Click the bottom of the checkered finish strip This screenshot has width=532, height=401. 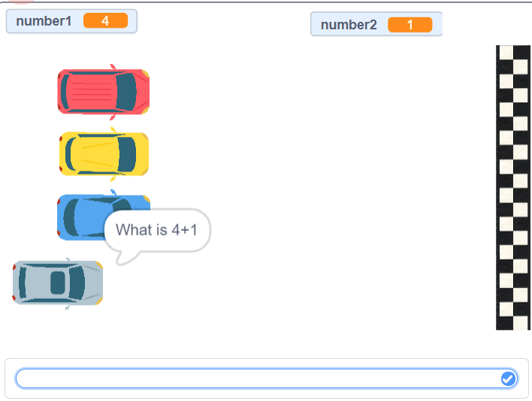[513, 322]
